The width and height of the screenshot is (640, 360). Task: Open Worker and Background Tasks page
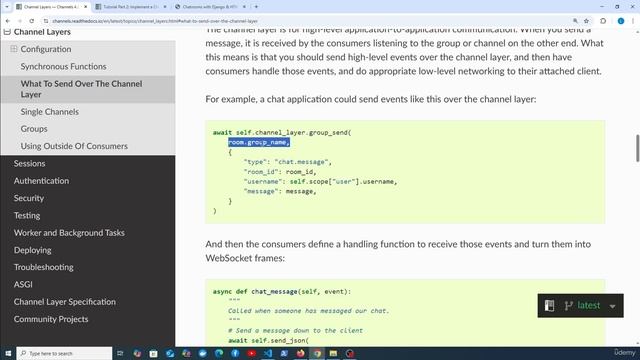click(x=69, y=233)
